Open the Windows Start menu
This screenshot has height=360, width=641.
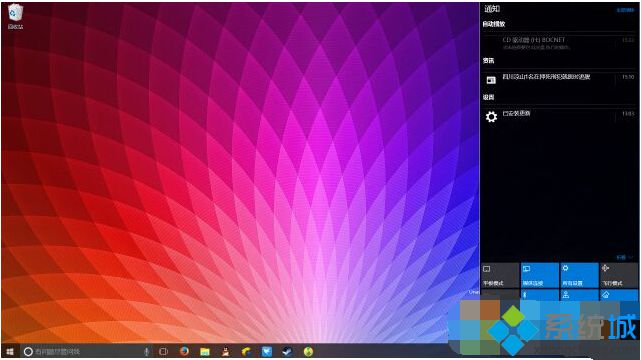10,351
